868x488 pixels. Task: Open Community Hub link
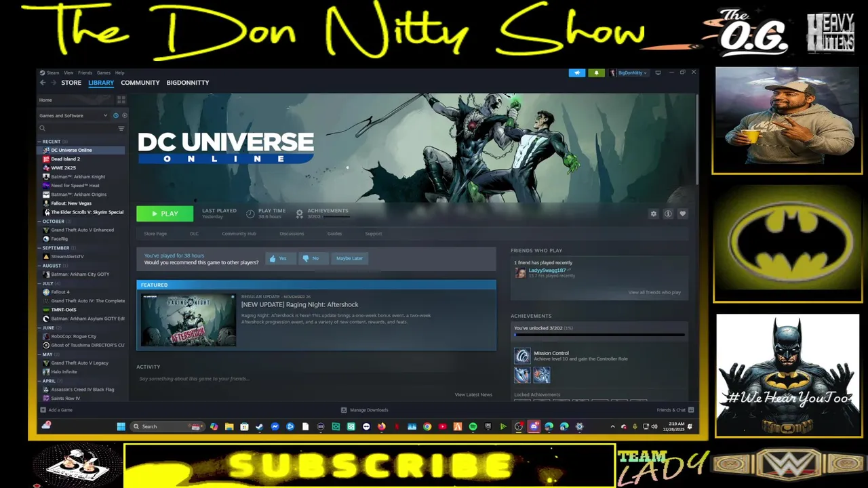pos(239,234)
